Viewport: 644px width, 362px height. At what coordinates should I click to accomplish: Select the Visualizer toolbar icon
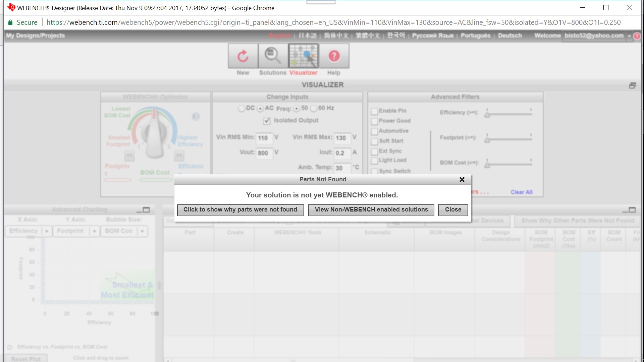coord(303,56)
